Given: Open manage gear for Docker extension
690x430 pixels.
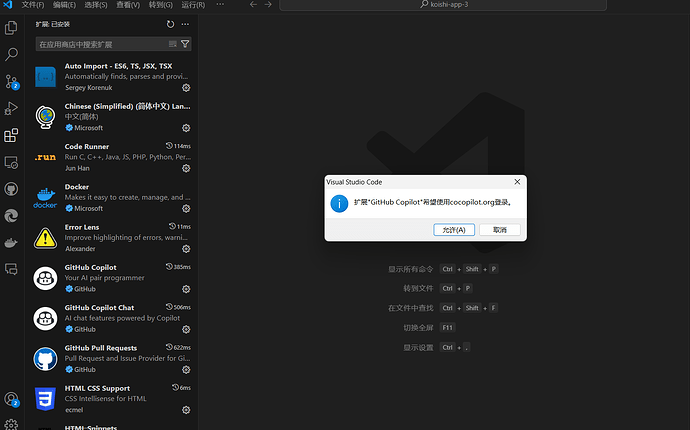Looking at the screenshot, I should click(186, 209).
